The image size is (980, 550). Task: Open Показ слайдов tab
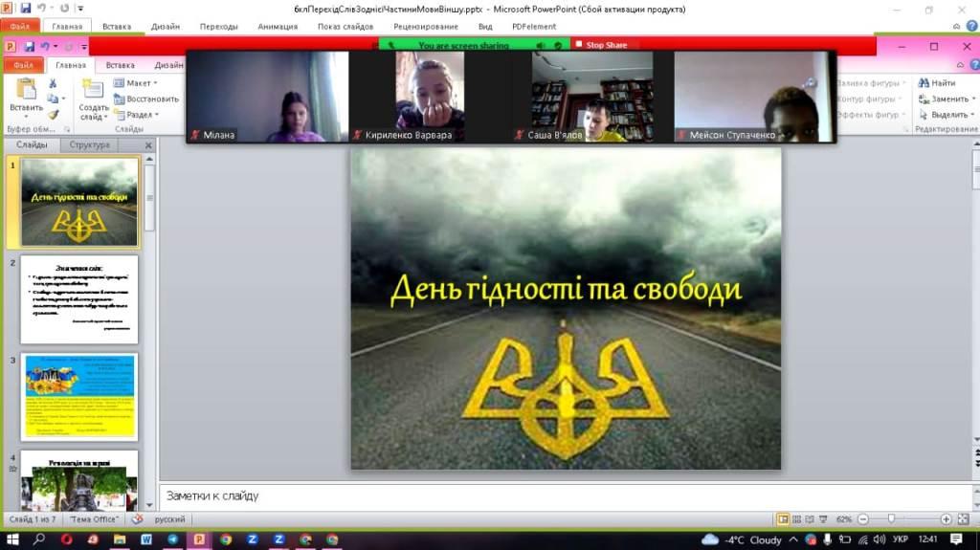(345, 26)
